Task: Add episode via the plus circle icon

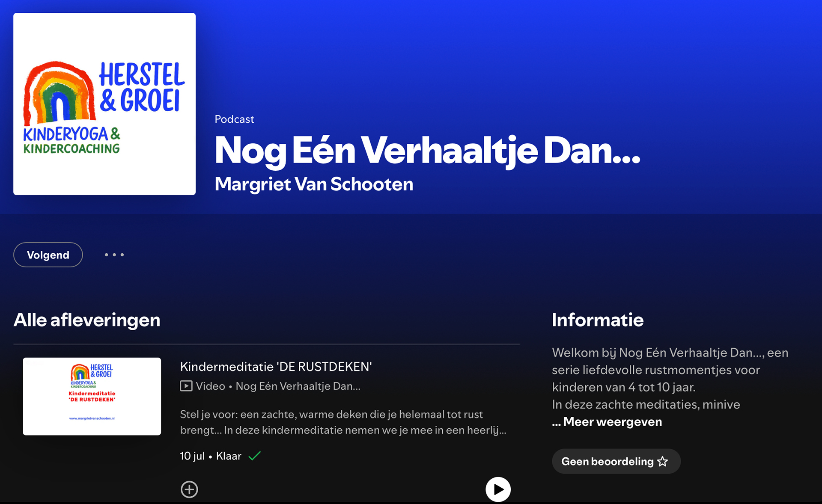Action: [x=189, y=489]
